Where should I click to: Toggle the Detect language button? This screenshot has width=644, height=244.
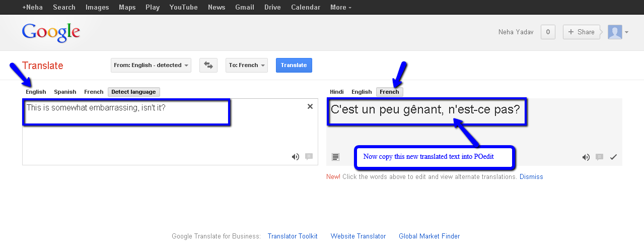pos(134,92)
